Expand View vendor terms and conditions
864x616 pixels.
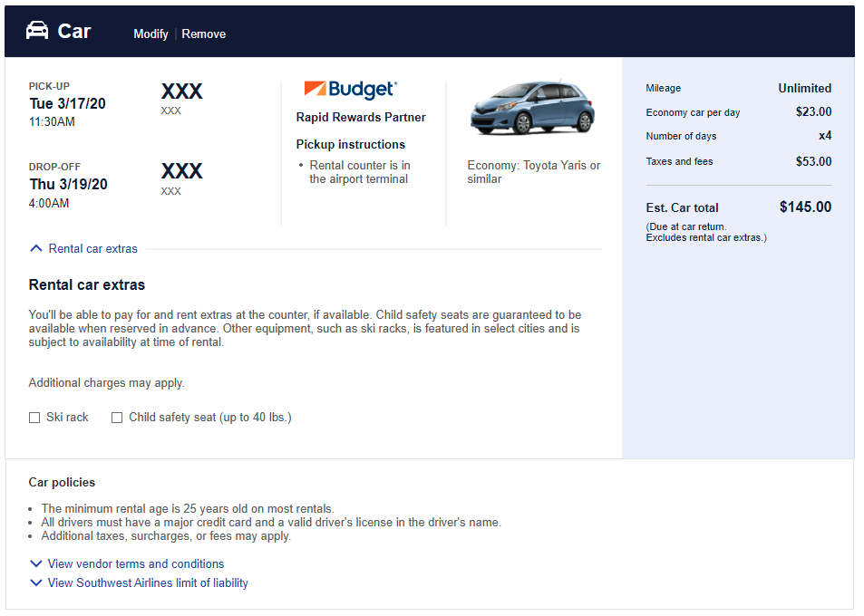coord(135,563)
